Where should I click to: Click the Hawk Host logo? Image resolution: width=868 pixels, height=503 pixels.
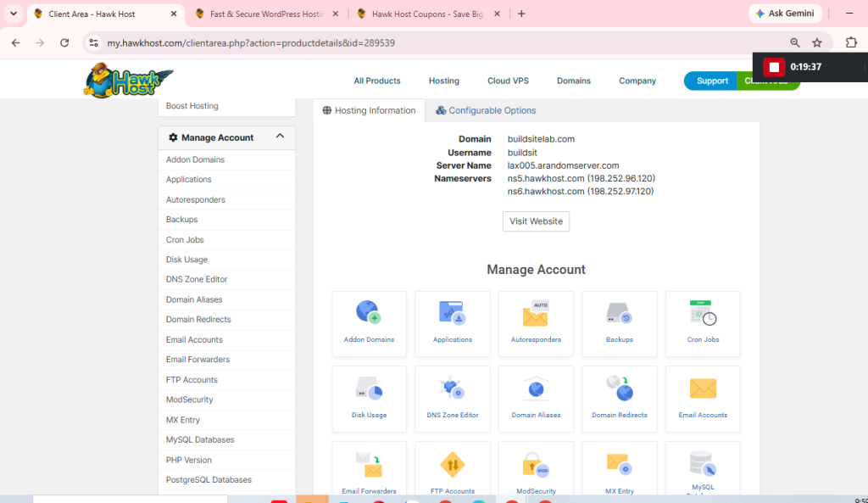click(129, 81)
